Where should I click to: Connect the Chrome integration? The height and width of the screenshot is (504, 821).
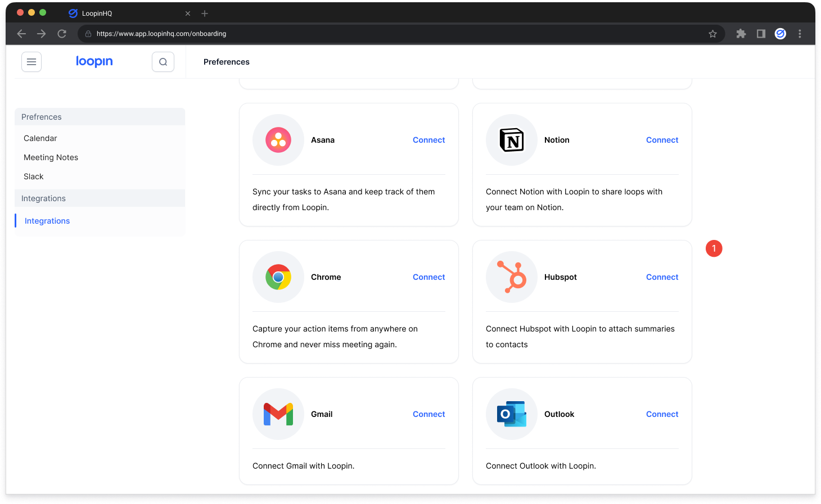tap(428, 277)
